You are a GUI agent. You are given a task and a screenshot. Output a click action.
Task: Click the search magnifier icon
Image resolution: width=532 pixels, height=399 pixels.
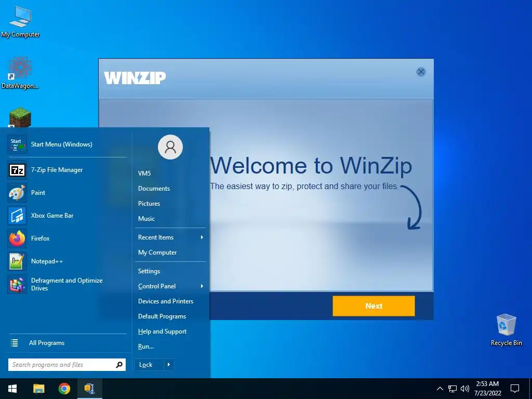(119, 365)
